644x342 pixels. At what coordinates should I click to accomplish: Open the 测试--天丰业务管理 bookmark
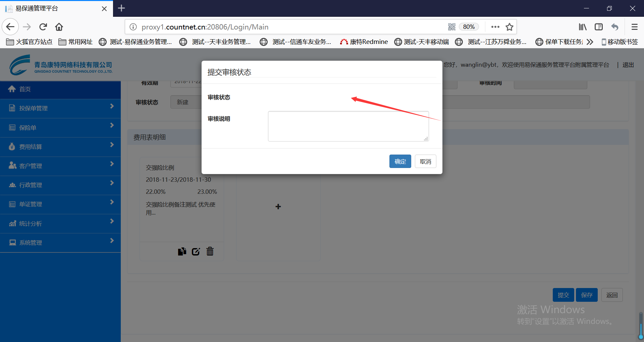pyautogui.click(x=215, y=42)
